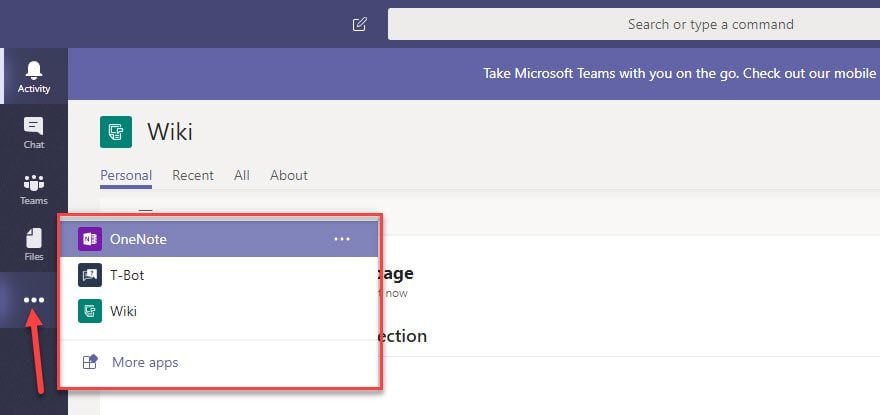Open the About tab
The image size is (880, 415).
[x=289, y=175]
